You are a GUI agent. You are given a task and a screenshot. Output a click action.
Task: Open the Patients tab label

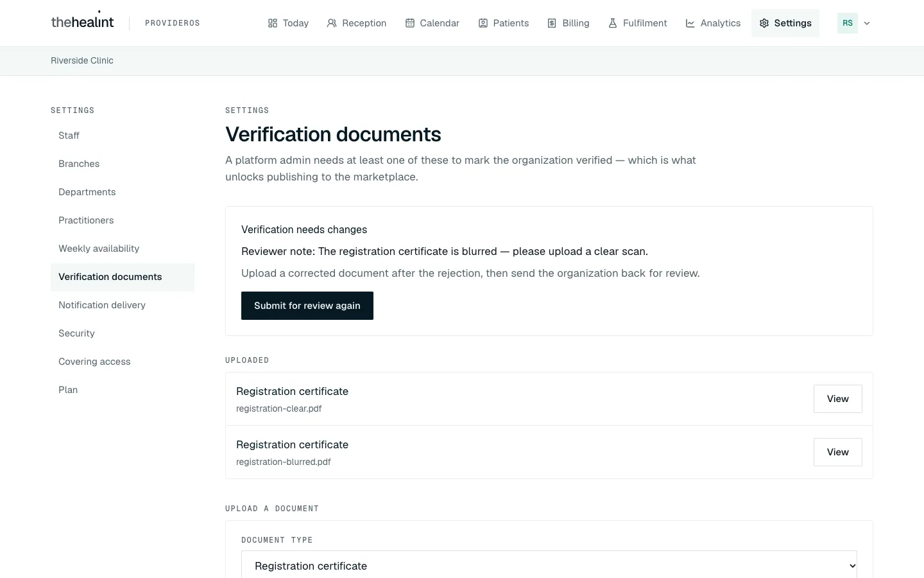[x=511, y=23]
